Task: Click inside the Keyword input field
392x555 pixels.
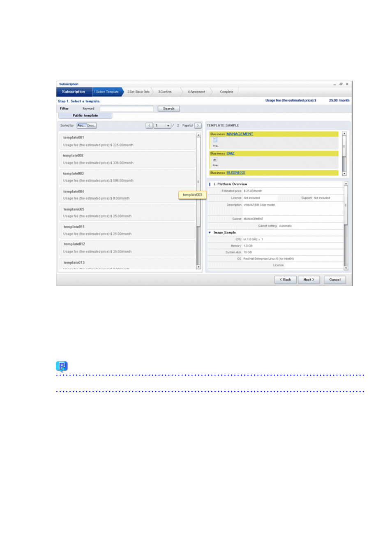Action: coord(127,109)
